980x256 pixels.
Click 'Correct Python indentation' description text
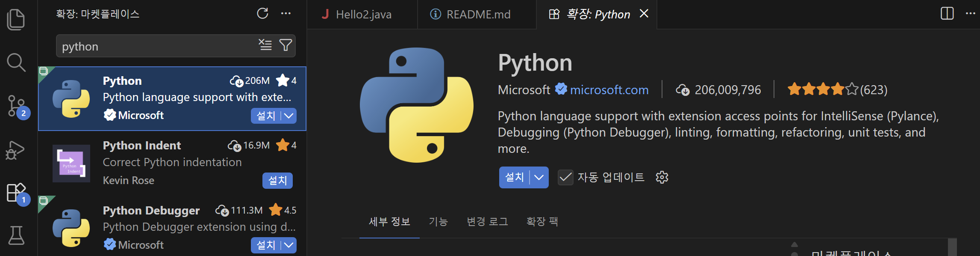(x=172, y=162)
